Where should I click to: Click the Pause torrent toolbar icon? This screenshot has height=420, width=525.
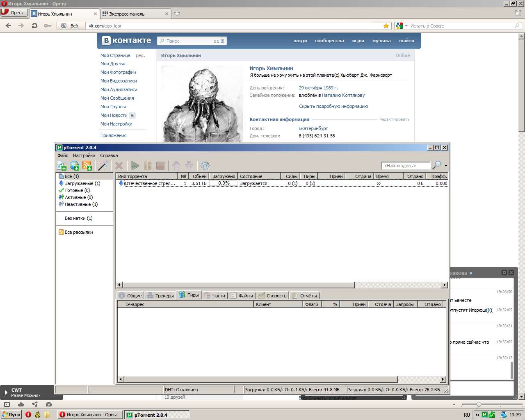[148, 166]
